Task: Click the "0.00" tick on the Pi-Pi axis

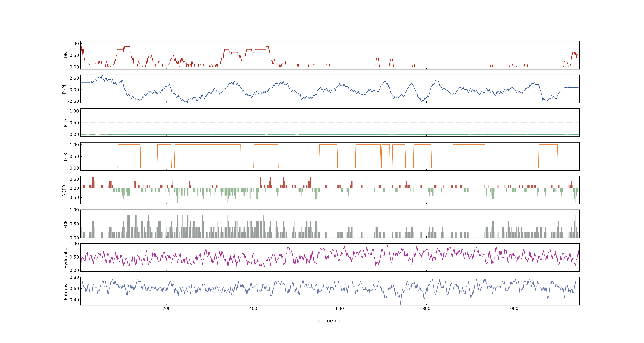Action: tap(74, 90)
